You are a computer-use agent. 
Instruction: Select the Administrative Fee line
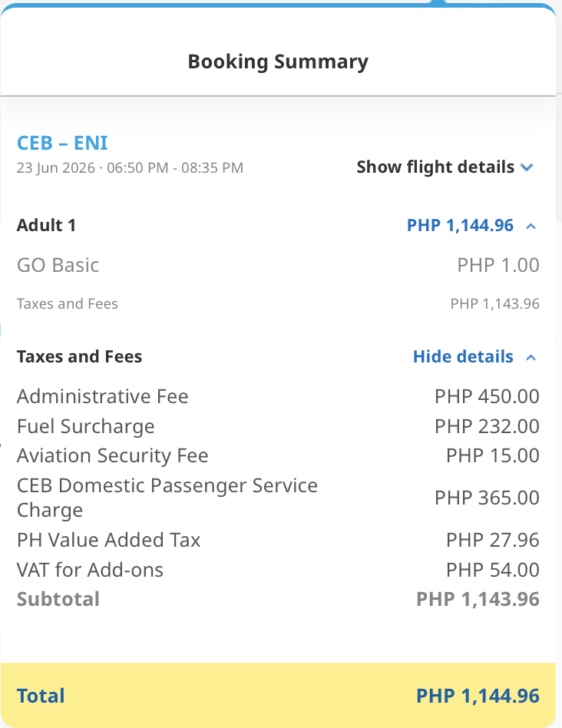(278, 396)
